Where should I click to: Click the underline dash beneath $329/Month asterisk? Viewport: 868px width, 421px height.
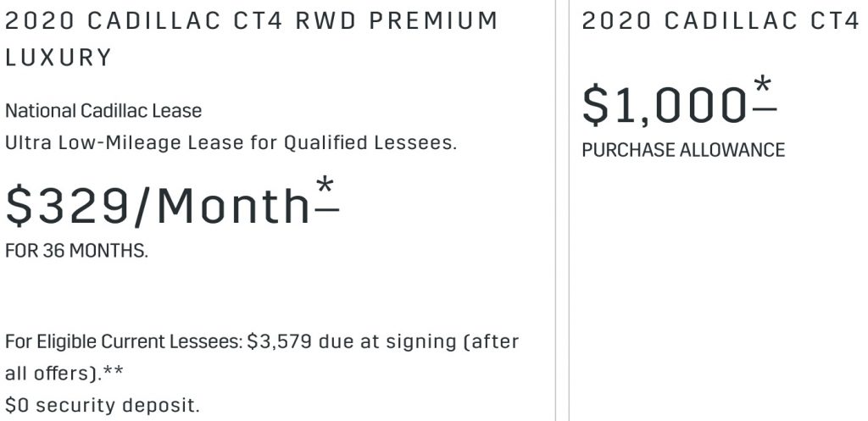326,210
